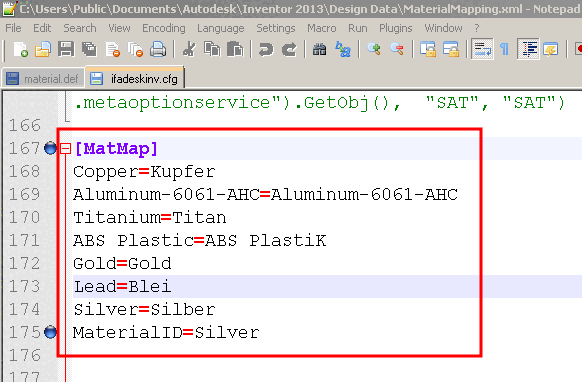The width and height of the screenshot is (582, 382).
Task: Click the Aluminum-6061-AHC mapping line
Action: (x=265, y=195)
